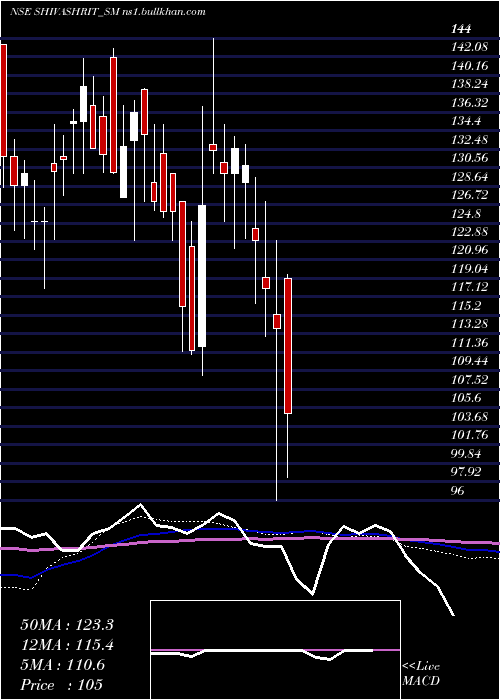Click the 130.56 price axis label
The height and width of the screenshot is (700, 500).
tap(469, 158)
